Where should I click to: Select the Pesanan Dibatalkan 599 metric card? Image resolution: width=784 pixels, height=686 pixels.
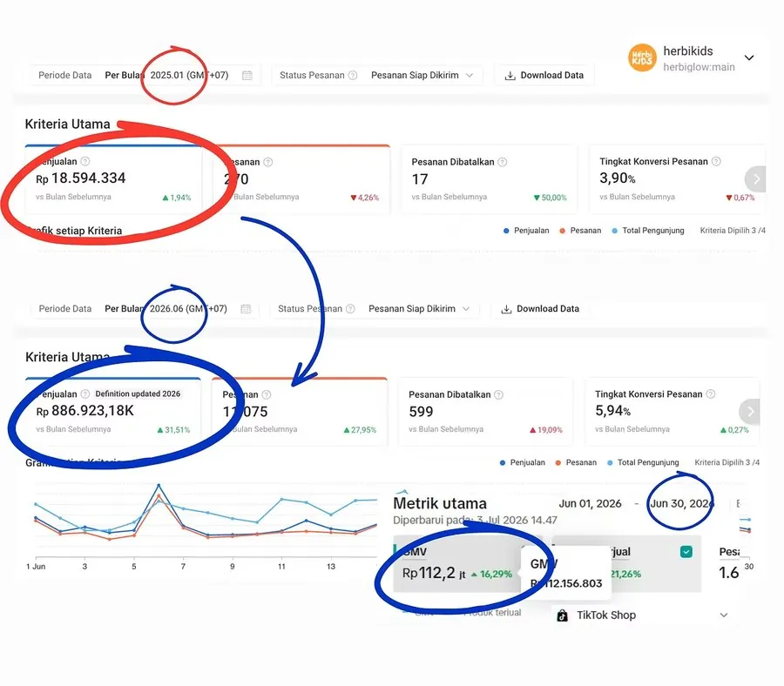485,412
